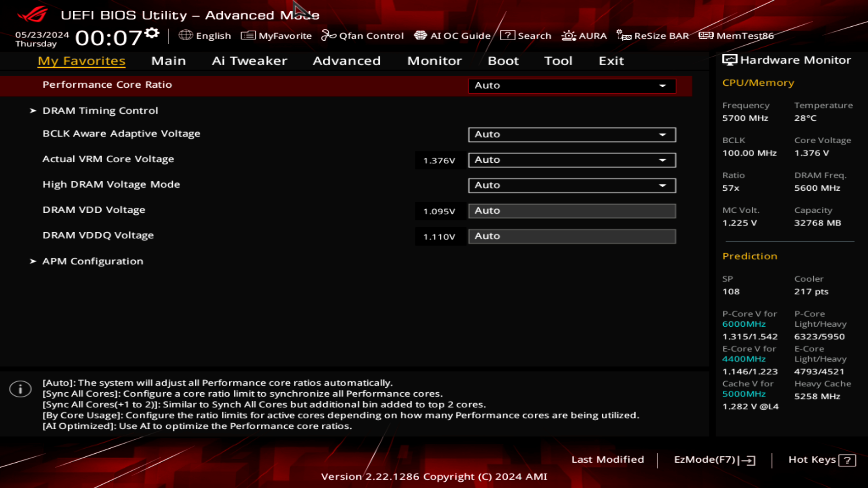
Task: Click the EzMode(F7) button
Action: (x=714, y=460)
